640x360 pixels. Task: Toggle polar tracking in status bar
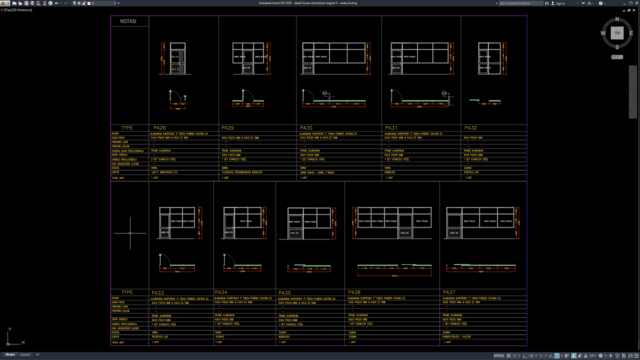click(x=531, y=356)
